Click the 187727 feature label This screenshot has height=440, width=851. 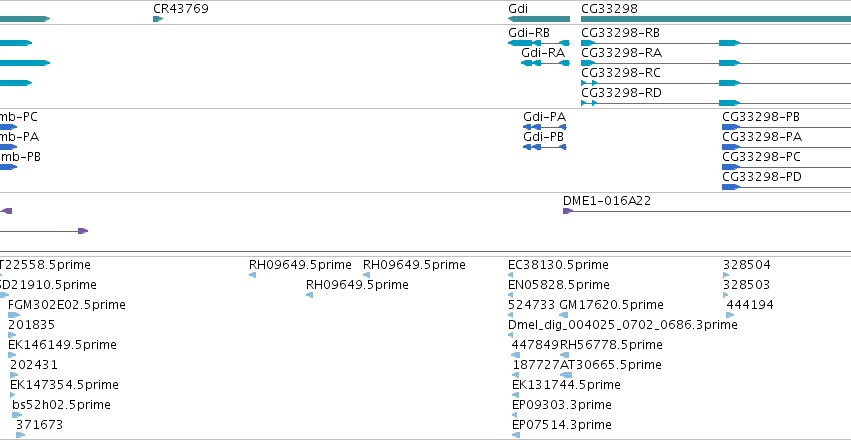[536, 365]
